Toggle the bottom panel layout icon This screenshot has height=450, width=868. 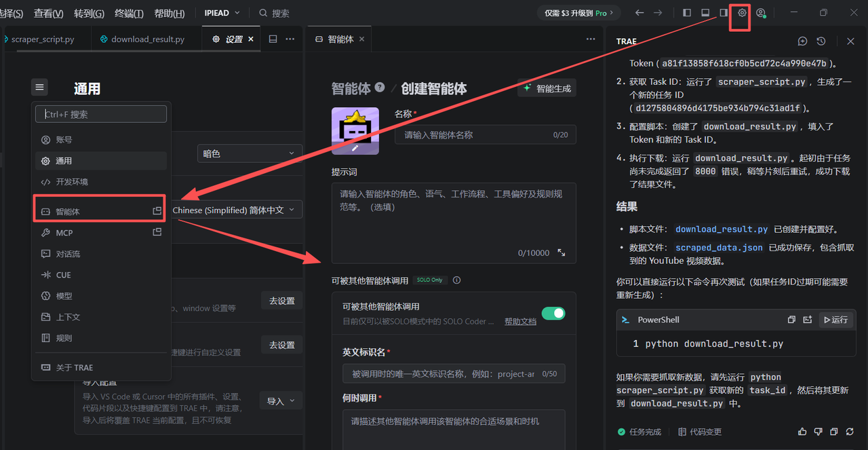click(705, 13)
